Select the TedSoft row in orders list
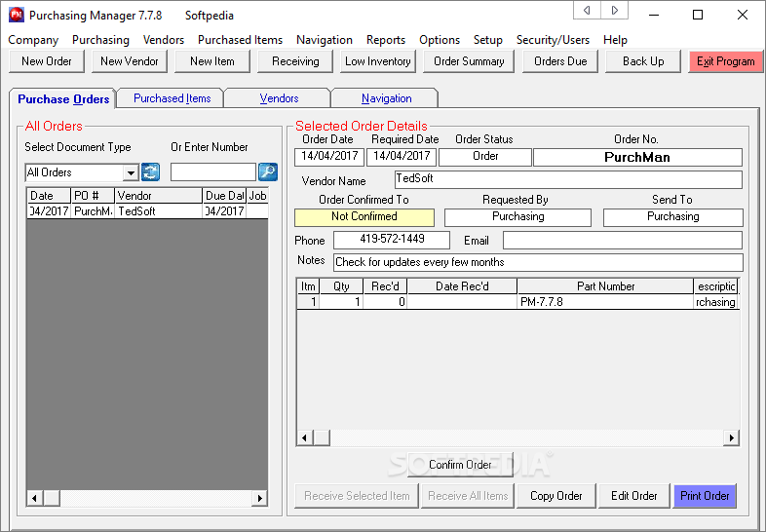The width and height of the screenshot is (766, 532). pos(147,211)
